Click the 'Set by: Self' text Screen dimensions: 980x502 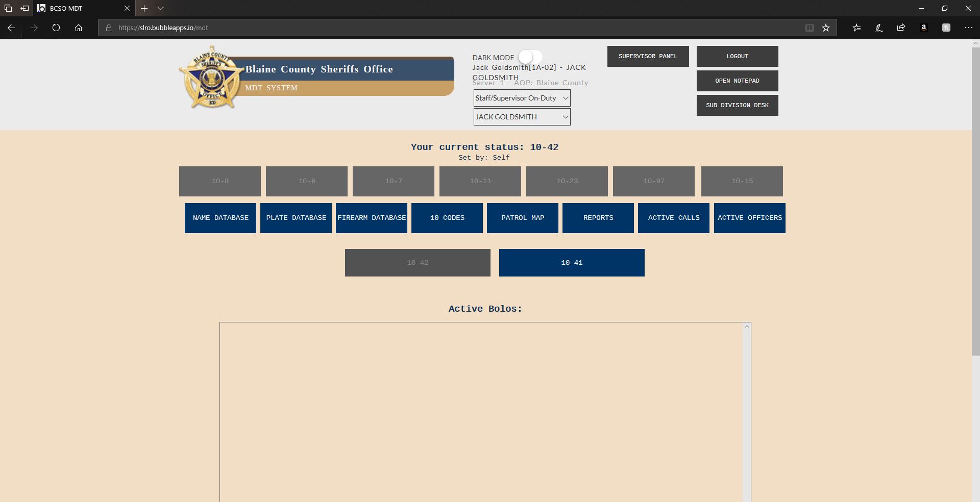(484, 158)
